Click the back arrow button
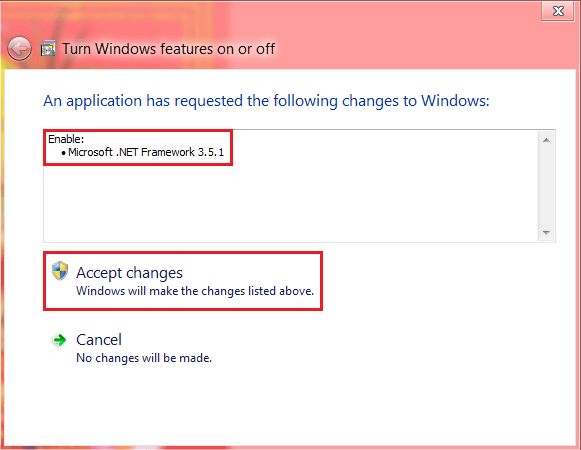This screenshot has height=450, width=581. click(x=19, y=49)
